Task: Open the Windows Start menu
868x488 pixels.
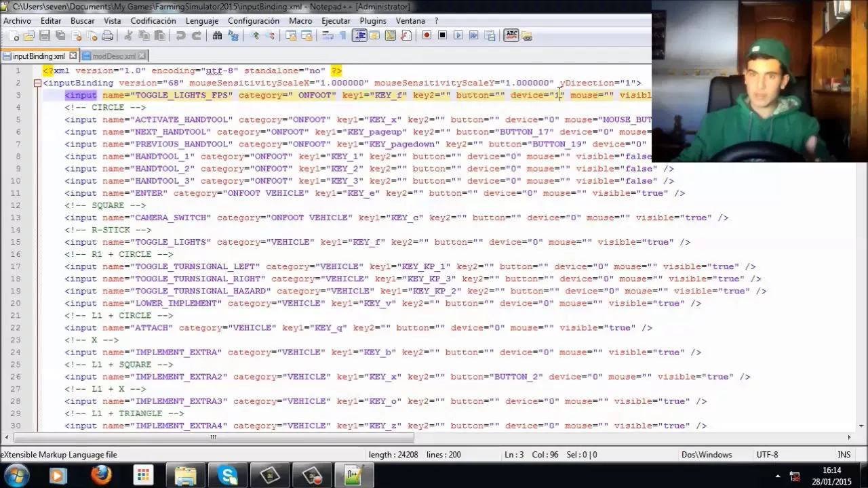Action: [16, 475]
